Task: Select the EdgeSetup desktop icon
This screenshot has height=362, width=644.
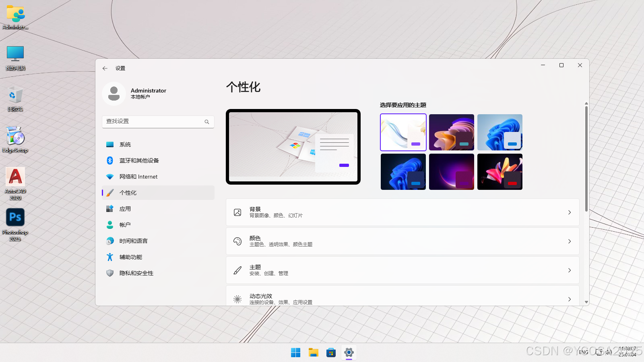Action: coord(15,140)
